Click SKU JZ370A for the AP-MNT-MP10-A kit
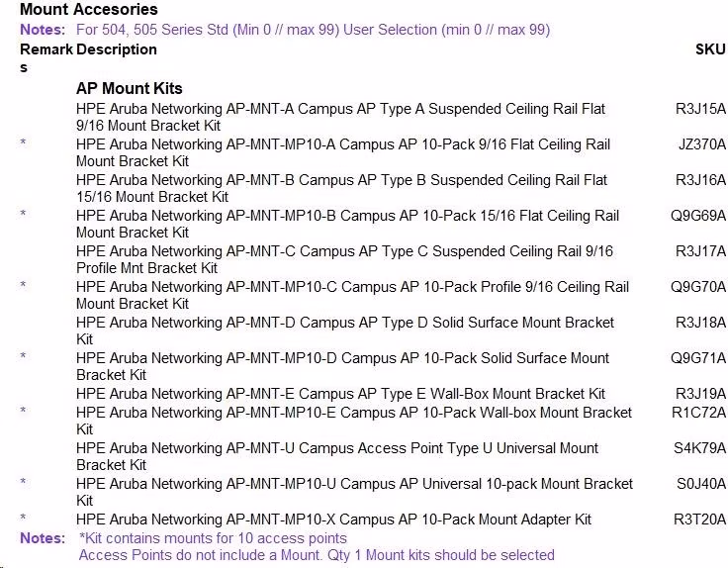This screenshot has width=728, height=568. point(701,144)
